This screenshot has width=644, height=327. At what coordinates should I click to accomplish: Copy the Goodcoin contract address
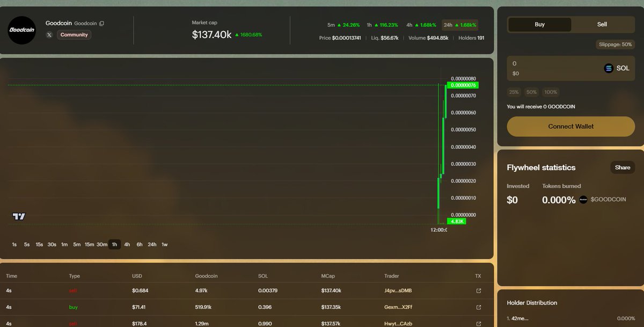101,23
